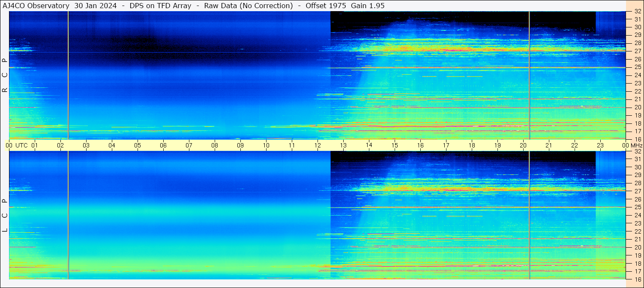Click the "Offset 1975" value in the header
Viewport: 644px width, 288px height.
326,6
